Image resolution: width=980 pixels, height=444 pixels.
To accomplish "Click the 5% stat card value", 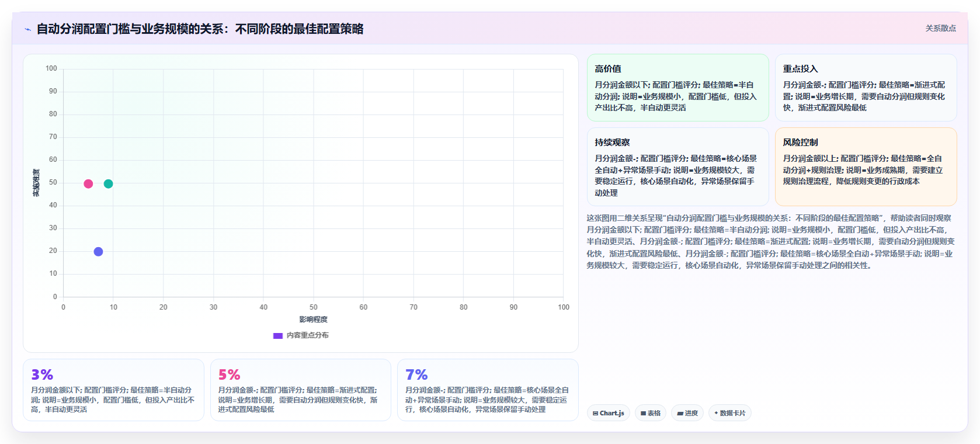I will (x=230, y=374).
